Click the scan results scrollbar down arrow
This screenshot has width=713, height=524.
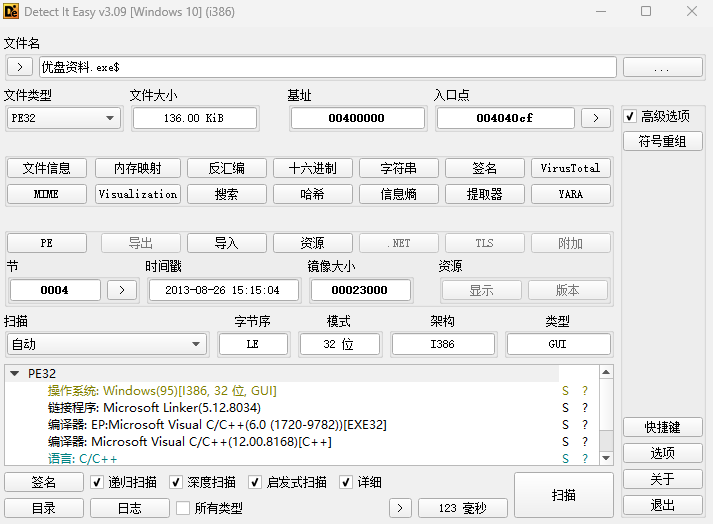point(604,457)
